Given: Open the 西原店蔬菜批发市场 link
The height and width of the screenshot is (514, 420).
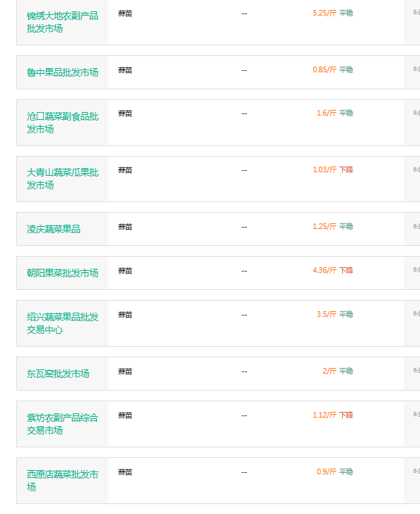Looking at the screenshot, I should point(62,481).
